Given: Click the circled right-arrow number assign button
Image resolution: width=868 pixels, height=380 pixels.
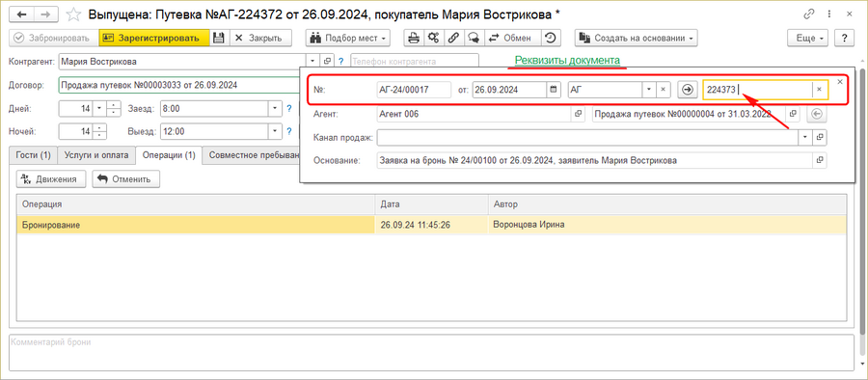Looking at the screenshot, I should (x=687, y=89).
